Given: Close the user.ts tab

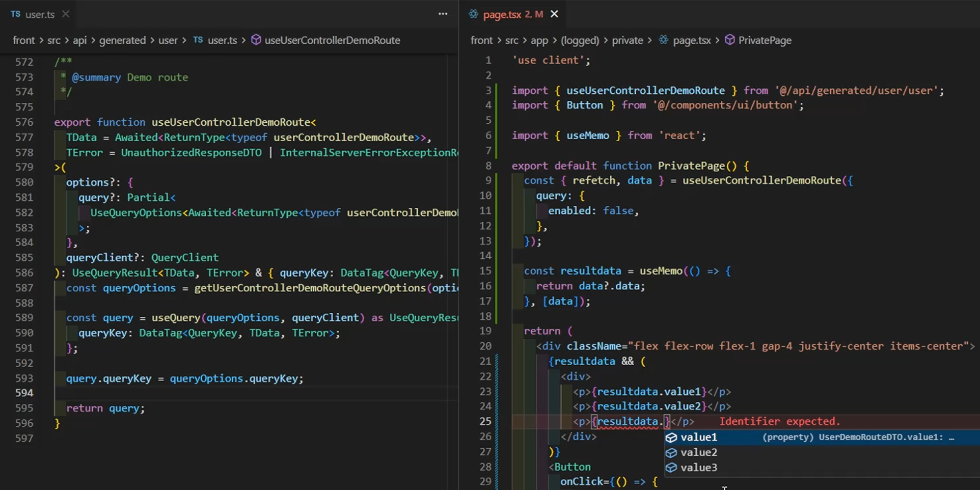Looking at the screenshot, I should [x=65, y=14].
